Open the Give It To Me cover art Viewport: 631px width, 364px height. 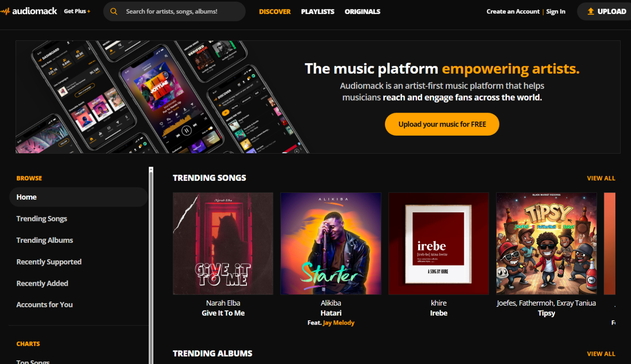(x=223, y=244)
